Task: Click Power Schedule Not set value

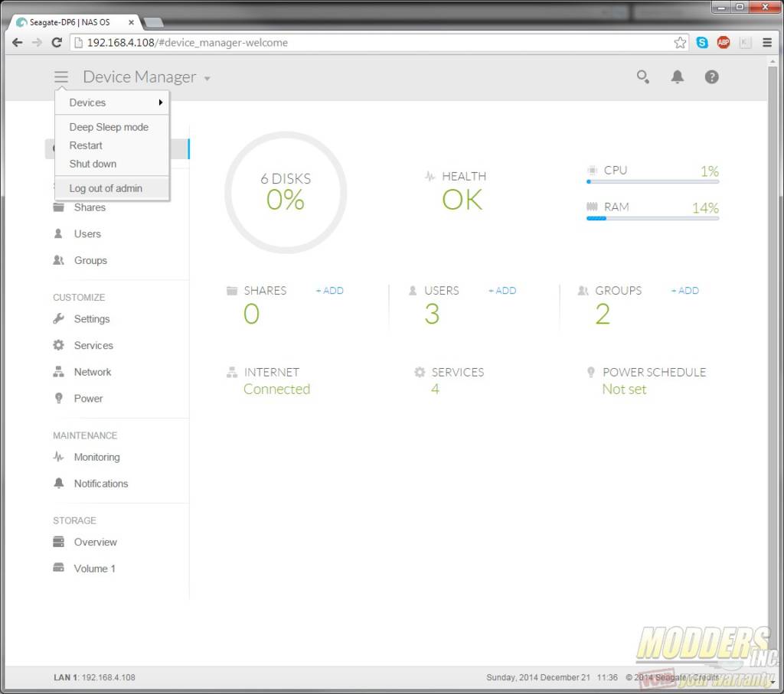Action: coord(624,389)
